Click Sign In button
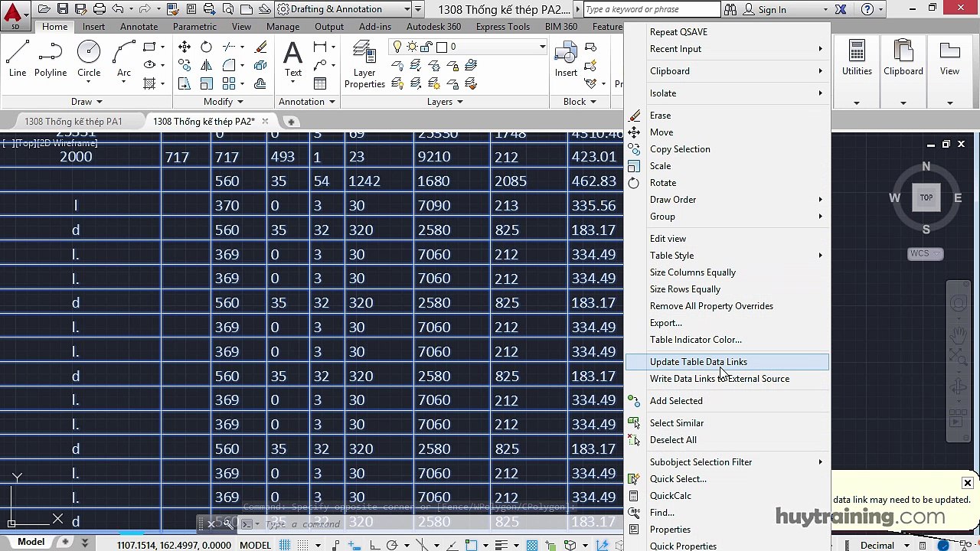This screenshot has width=980, height=551. pos(773,9)
